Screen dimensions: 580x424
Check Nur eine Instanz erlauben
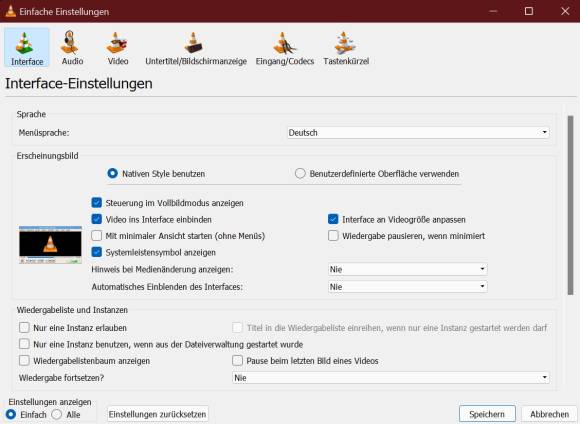click(x=24, y=327)
